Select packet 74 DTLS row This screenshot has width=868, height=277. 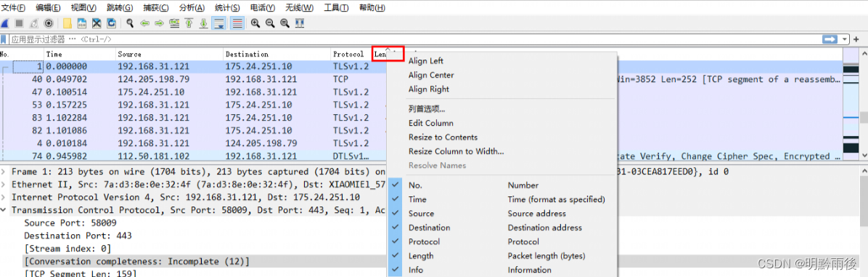[x=194, y=156]
